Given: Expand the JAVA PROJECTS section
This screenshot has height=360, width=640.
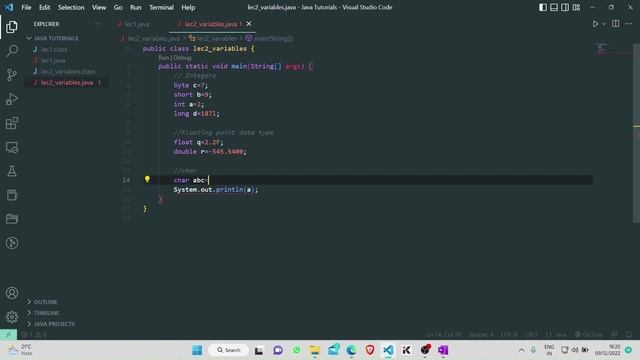Looking at the screenshot, I should pyautogui.click(x=54, y=324).
